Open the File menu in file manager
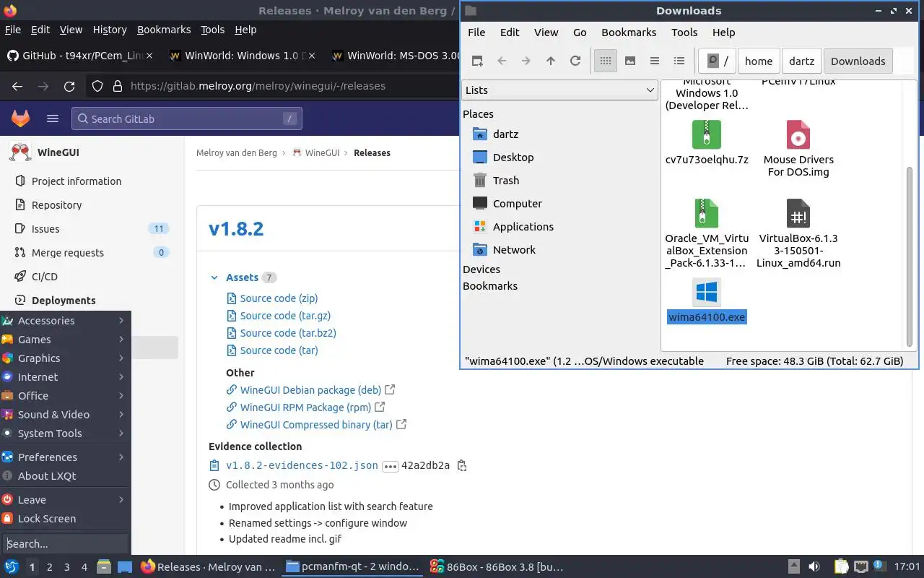Screen dimensions: 924x578 pos(476,32)
